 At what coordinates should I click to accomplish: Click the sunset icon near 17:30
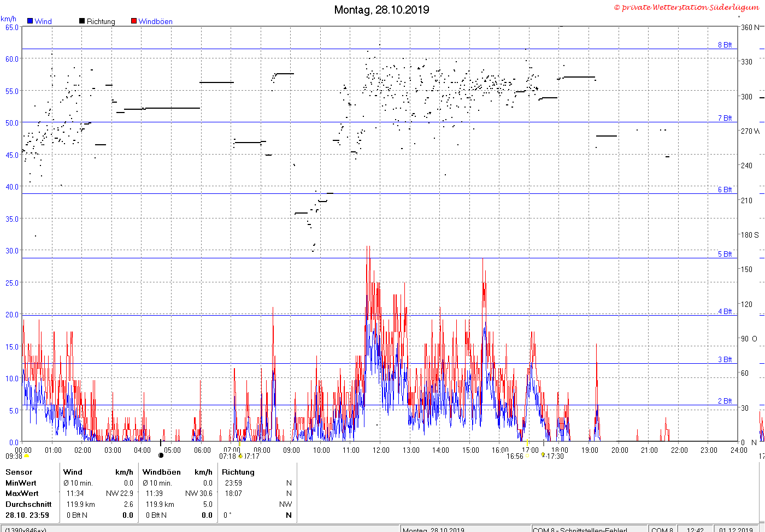pyautogui.click(x=543, y=454)
